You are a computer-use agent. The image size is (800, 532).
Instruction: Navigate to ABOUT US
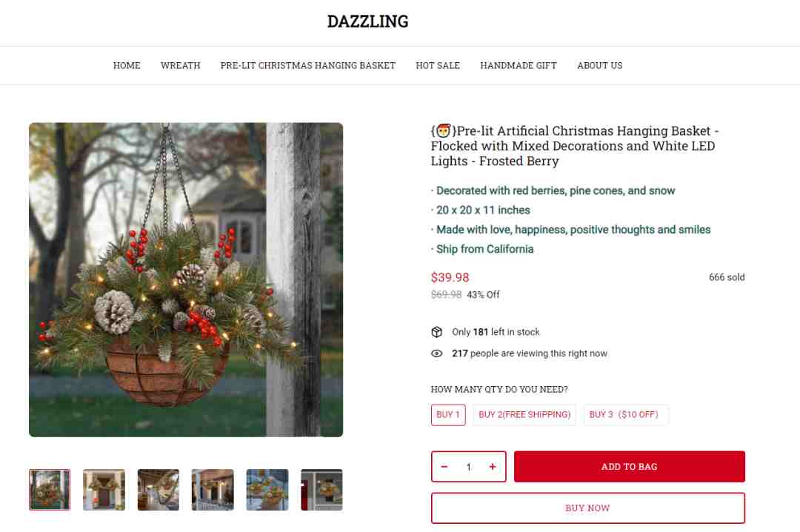(x=600, y=65)
